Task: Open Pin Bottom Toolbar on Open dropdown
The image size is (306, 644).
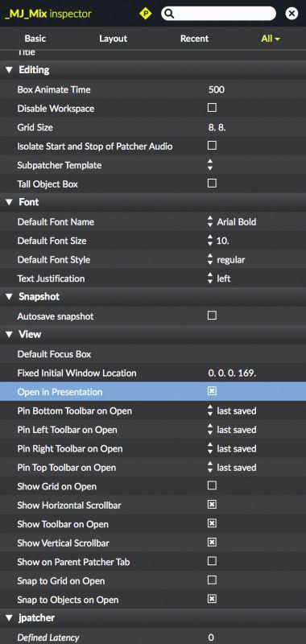Action: pos(232,411)
